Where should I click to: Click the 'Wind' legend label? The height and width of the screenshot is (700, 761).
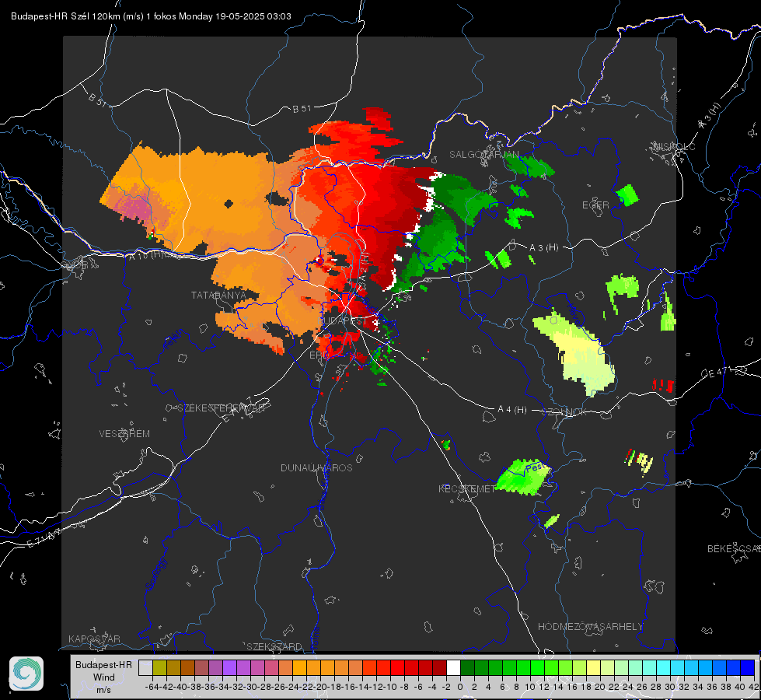click(104, 677)
